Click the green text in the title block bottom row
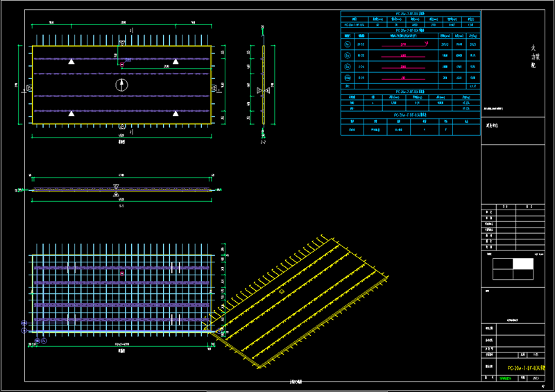Viewport: 555px width, 392px height. click(505, 378)
